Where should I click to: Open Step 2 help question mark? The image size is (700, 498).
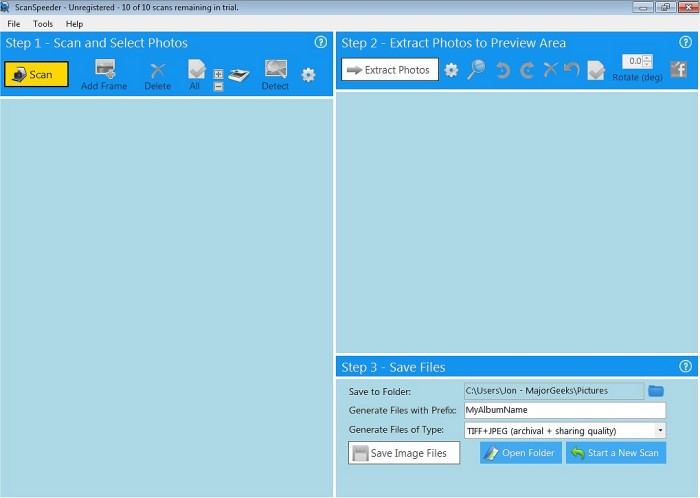pos(686,42)
